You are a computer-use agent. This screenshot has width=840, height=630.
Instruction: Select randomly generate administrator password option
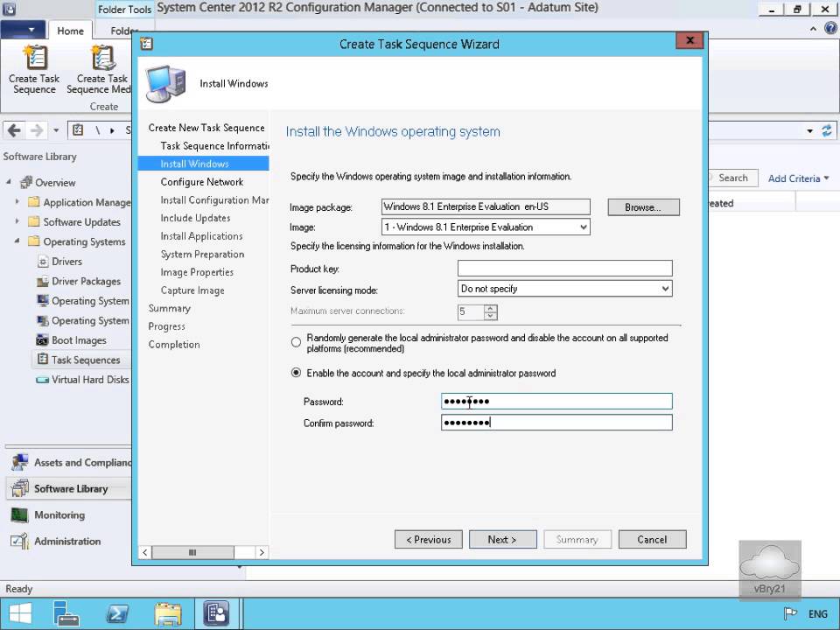[296, 342]
